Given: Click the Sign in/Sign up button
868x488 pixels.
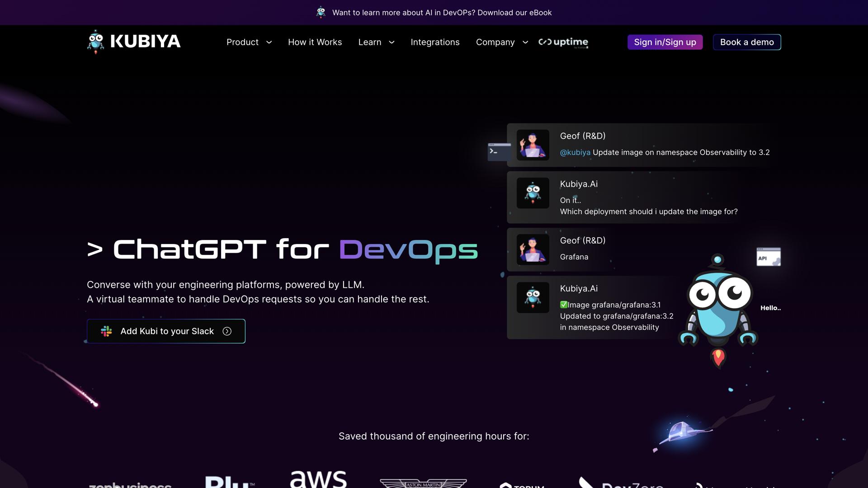Looking at the screenshot, I should (665, 42).
